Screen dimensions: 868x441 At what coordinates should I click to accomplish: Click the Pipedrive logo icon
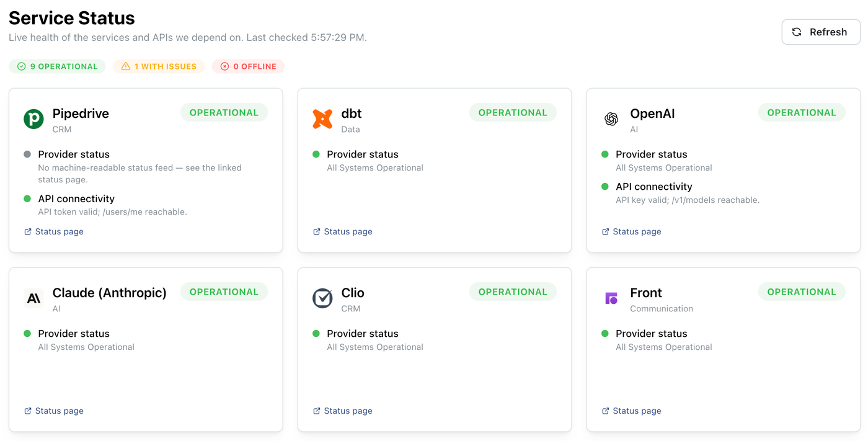coord(33,119)
